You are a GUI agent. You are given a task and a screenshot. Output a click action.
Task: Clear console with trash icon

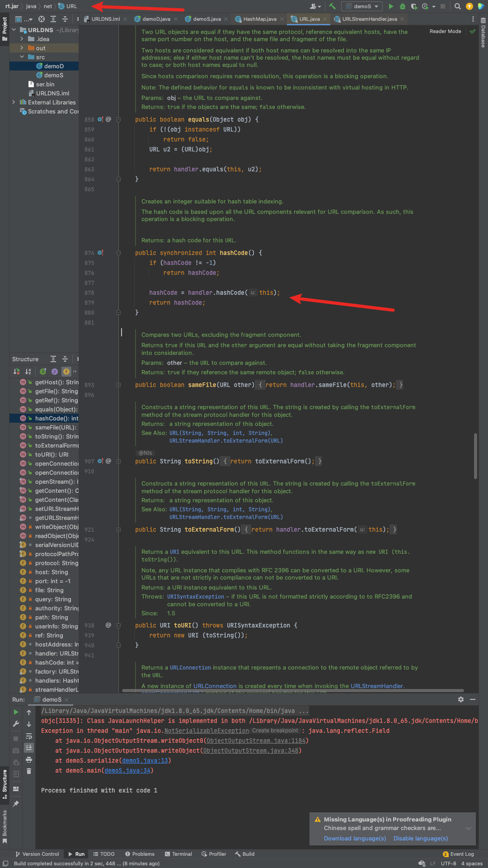tap(29, 771)
